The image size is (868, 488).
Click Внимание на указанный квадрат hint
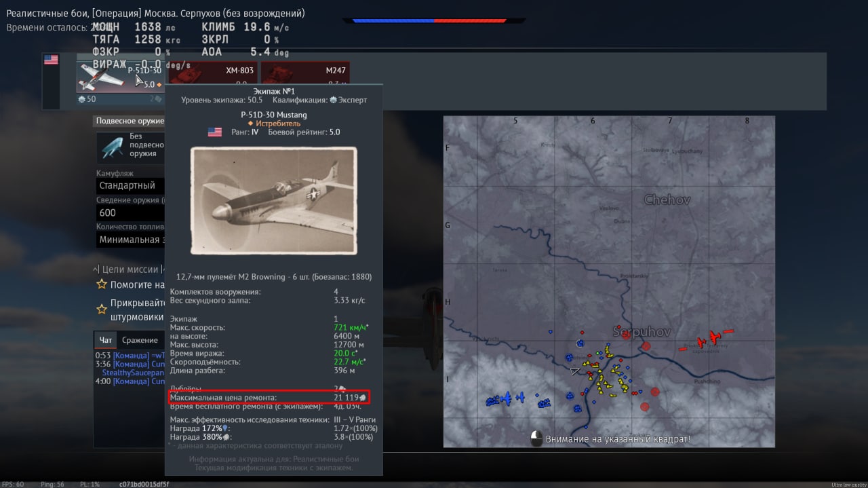(x=618, y=439)
